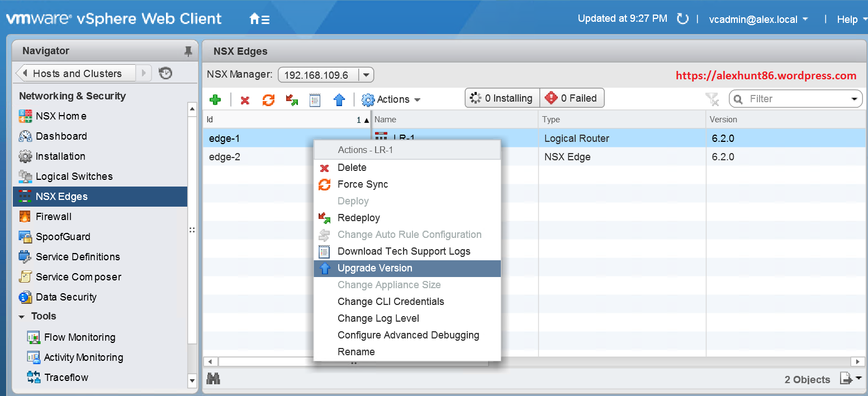Click the red X delete toolbar icon
The width and height of the screenshot is (868, 396).
(245, 101)
